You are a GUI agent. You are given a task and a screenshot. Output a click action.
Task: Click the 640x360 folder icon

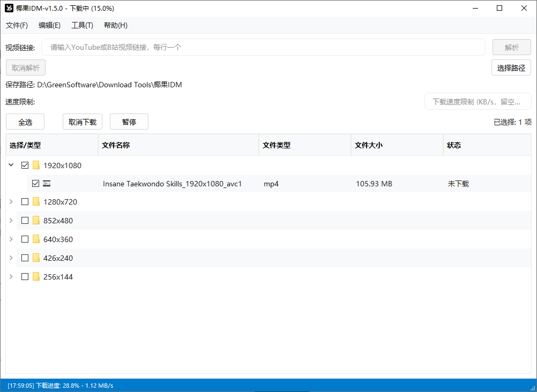click(x=36, y=239)
